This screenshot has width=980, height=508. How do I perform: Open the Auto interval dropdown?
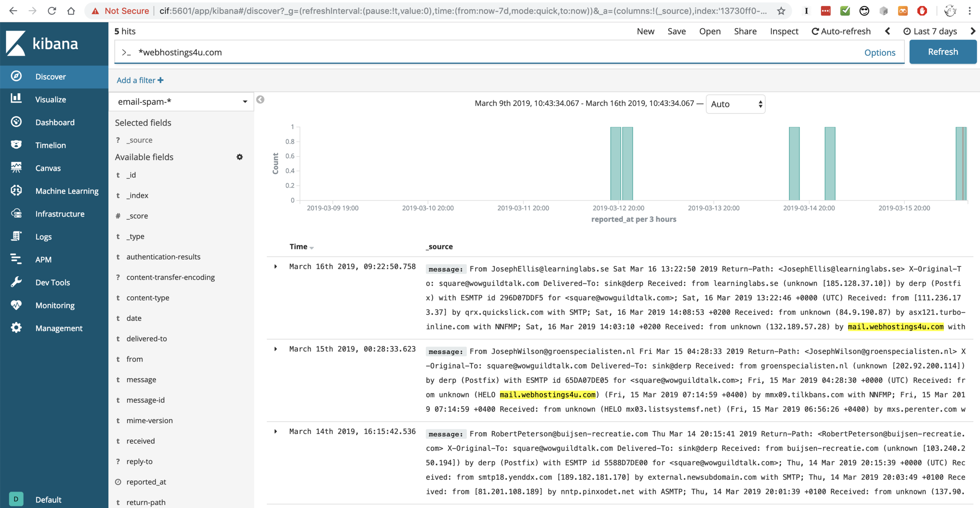(735, 104)
